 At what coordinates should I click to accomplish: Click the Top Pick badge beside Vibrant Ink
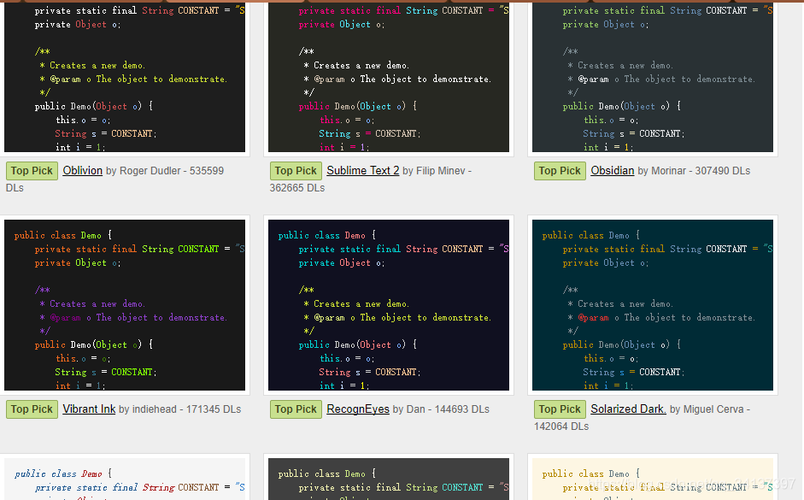32,409
